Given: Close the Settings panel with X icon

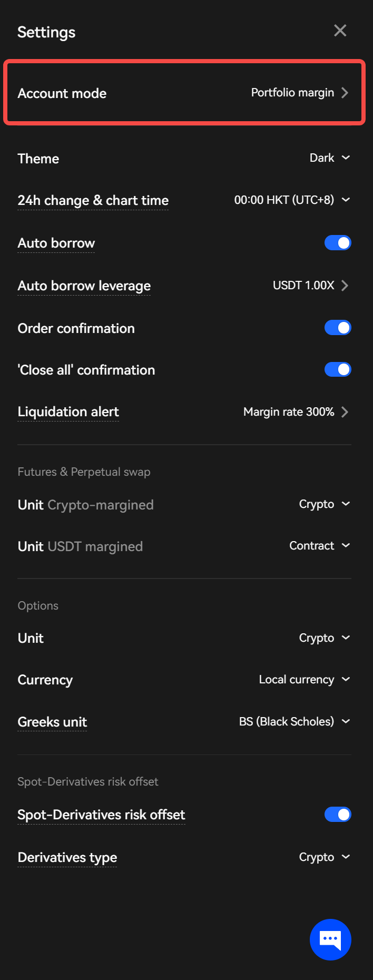Looking at the screenshot, I should 340,31.
